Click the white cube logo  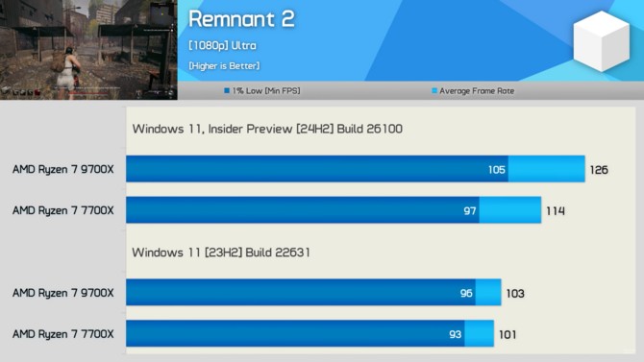point(602,41)
